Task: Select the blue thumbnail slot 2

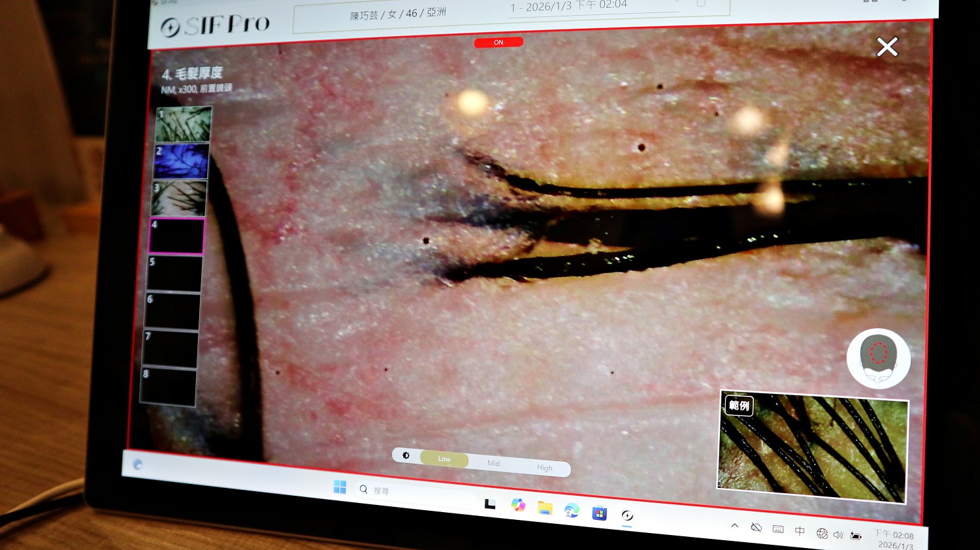Action: 181,161
